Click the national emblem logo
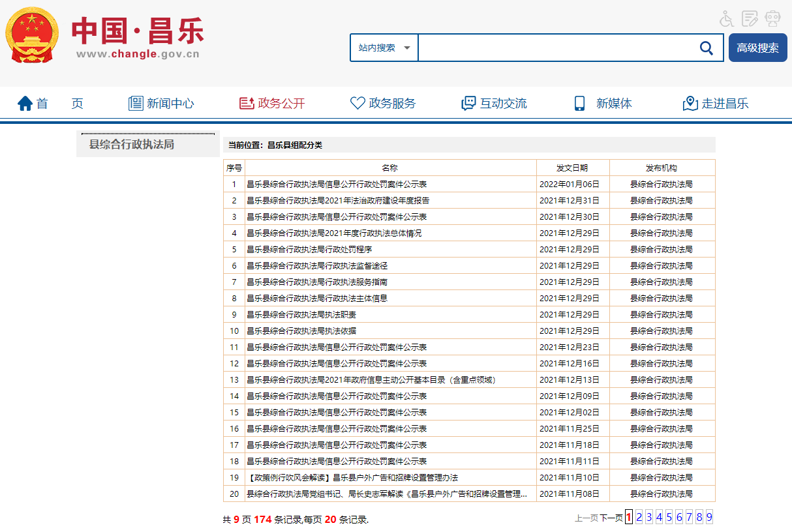 pyautogui.click(x=31, y=35)
